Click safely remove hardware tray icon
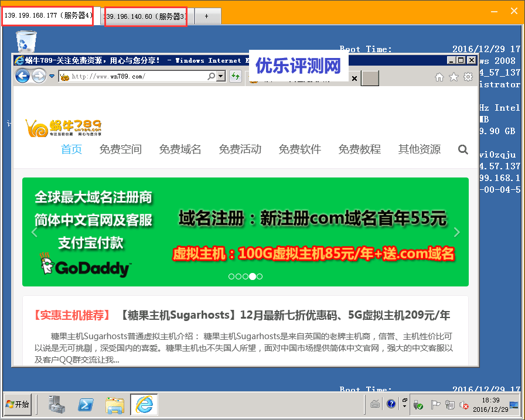The image size is (525, 420). (418, 405)
